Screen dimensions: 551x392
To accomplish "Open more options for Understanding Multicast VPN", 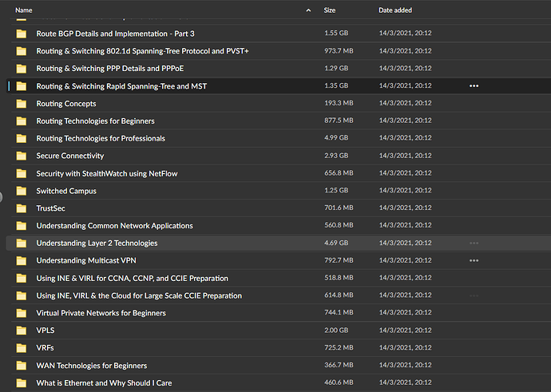I will 474,260.
